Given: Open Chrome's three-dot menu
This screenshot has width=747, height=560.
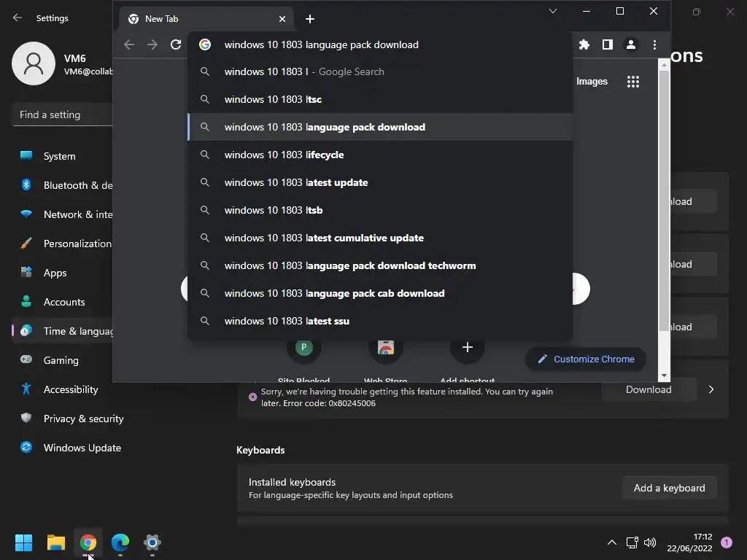Looking at the screenshot, I should 654,44.
